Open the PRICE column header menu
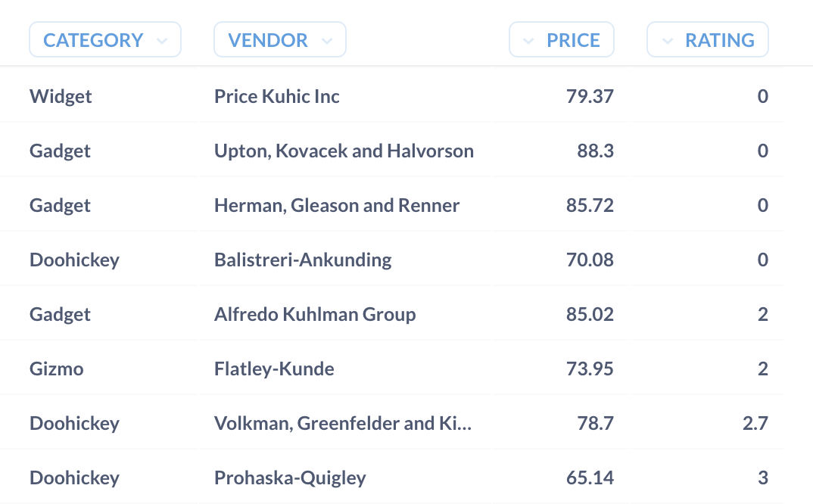Viewport: 813px width, 504px height. click(562, 40)
